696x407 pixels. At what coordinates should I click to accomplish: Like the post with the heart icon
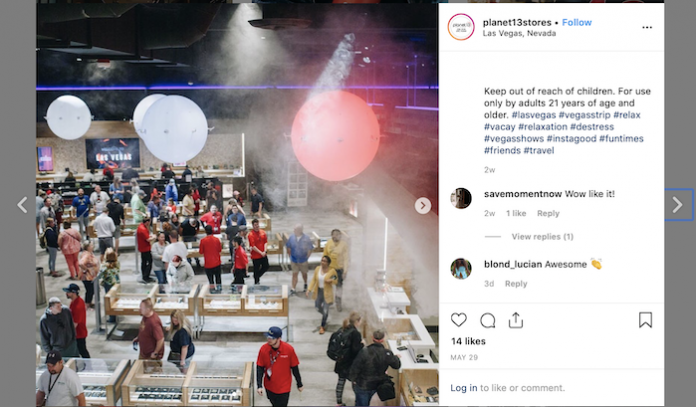click(459, 320)
